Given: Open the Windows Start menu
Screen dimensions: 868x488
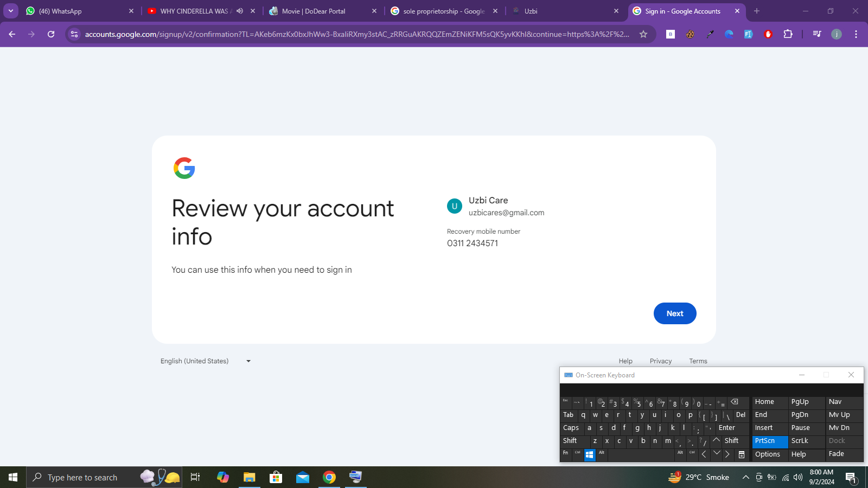Looking at the screenshot, I should tap(13, 477).
